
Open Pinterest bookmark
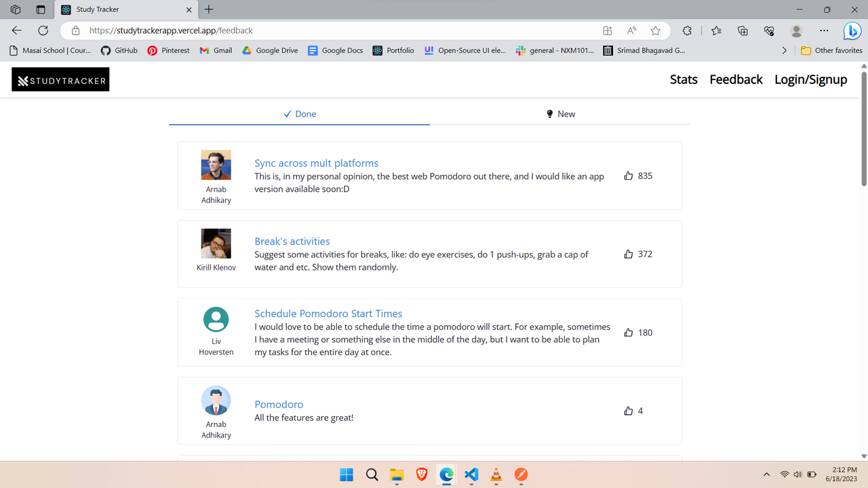[x=169, y=50]
